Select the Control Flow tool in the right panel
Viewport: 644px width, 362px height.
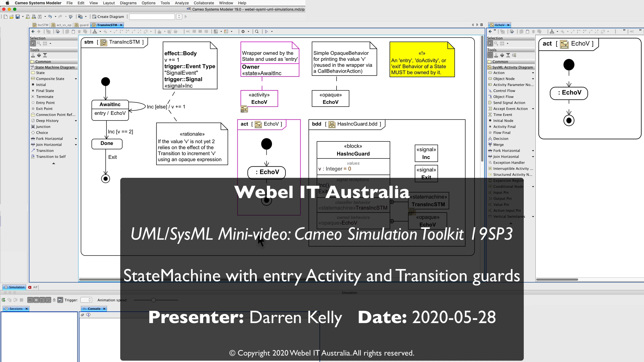point(504,90)
